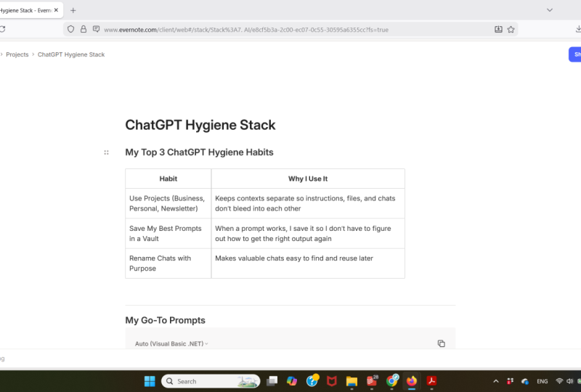This screenshot has height=392, width=581.
Task: Click the Keeps contexts separate cell
Action: [x=308, y=203]
